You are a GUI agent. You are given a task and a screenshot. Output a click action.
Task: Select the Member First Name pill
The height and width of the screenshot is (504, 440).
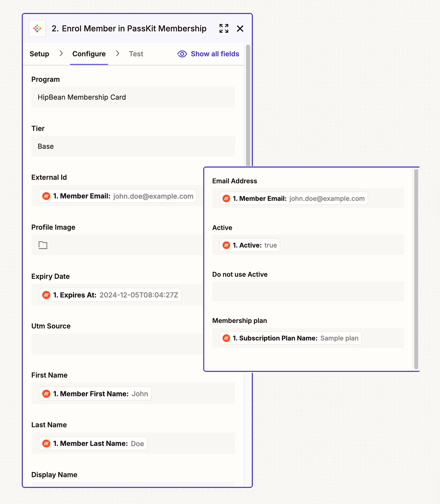(x=95, y=394)
